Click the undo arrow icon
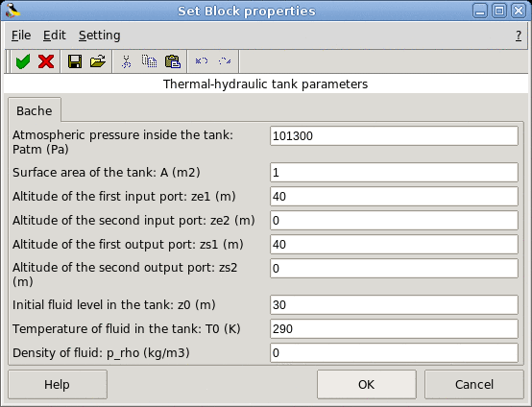532x407 pixels. pos(202,61)
